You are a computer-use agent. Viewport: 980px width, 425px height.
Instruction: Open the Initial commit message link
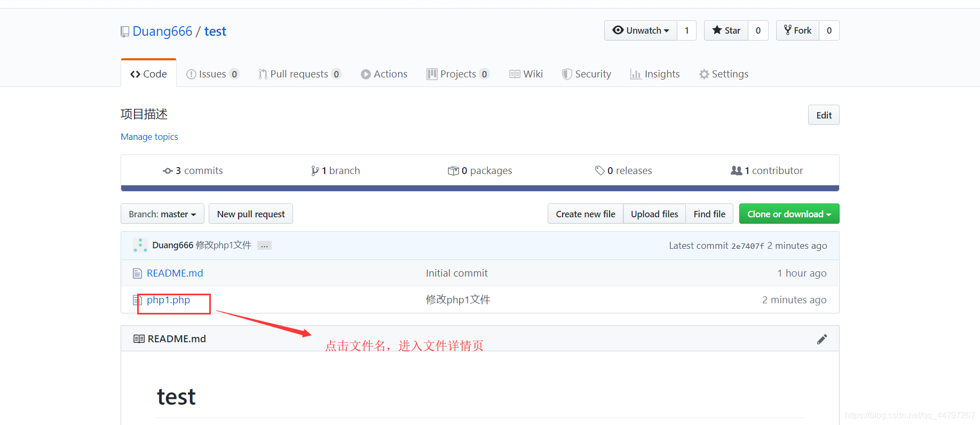pyautogui.click(x=457, y=273)
